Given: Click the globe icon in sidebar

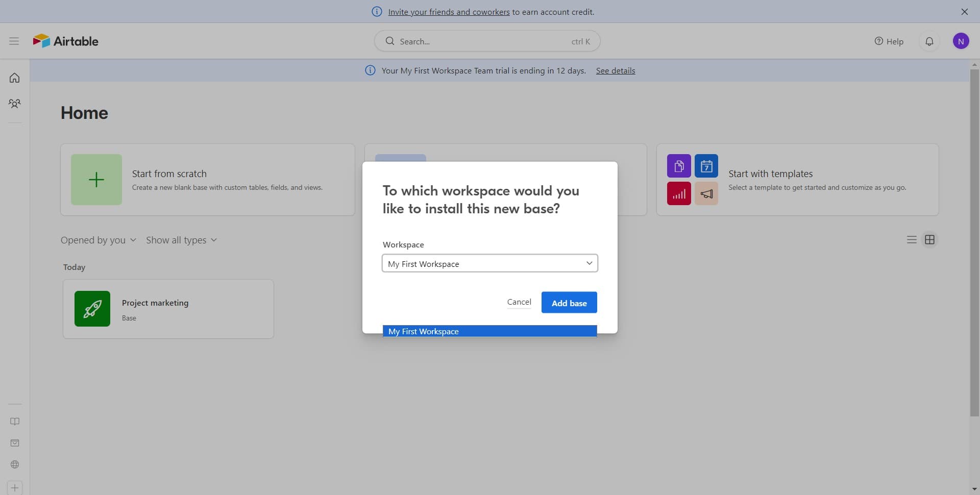Looking at the screenshot, I should pos(15,464).
